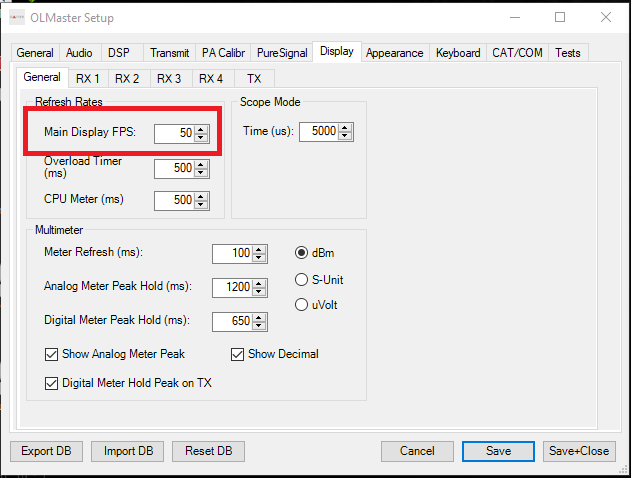Decrease Main Display FPS with down arrow
631x478 pixels.
pos(201,138)
